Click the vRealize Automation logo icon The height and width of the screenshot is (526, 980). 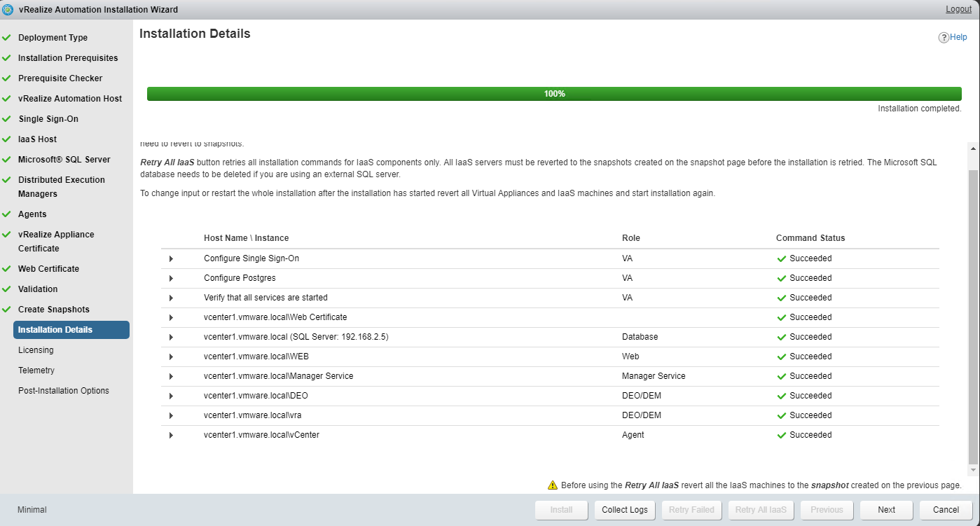click(8, 10)
